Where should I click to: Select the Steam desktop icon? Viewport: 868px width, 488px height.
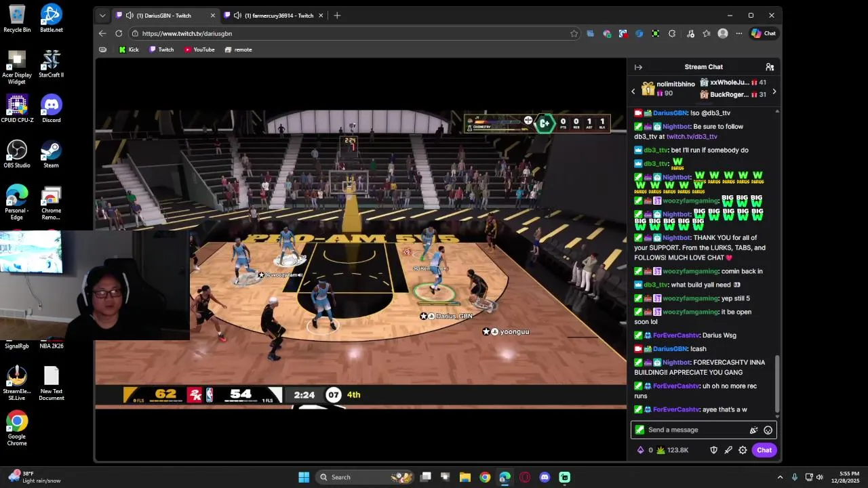[x=52, y=155]
